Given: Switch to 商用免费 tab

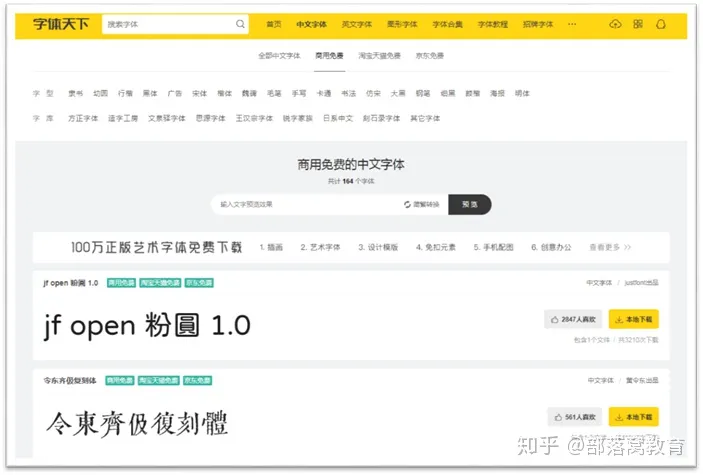Looking at the screenshot, I should tap(330, 56).
